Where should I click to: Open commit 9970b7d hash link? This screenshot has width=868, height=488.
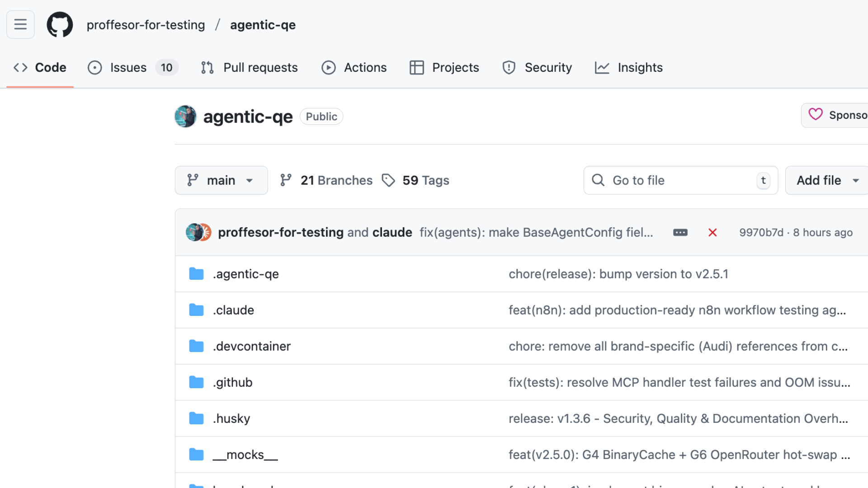click(761, 232)
